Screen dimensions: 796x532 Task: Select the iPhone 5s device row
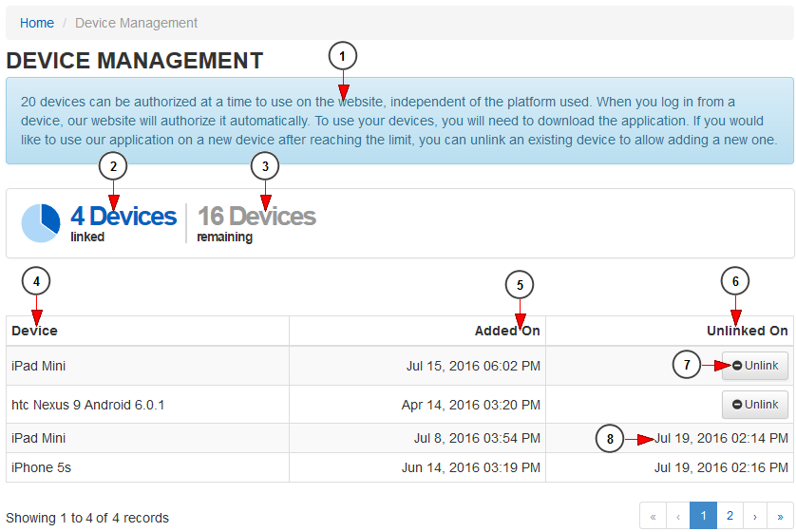[x=400, y=467]
